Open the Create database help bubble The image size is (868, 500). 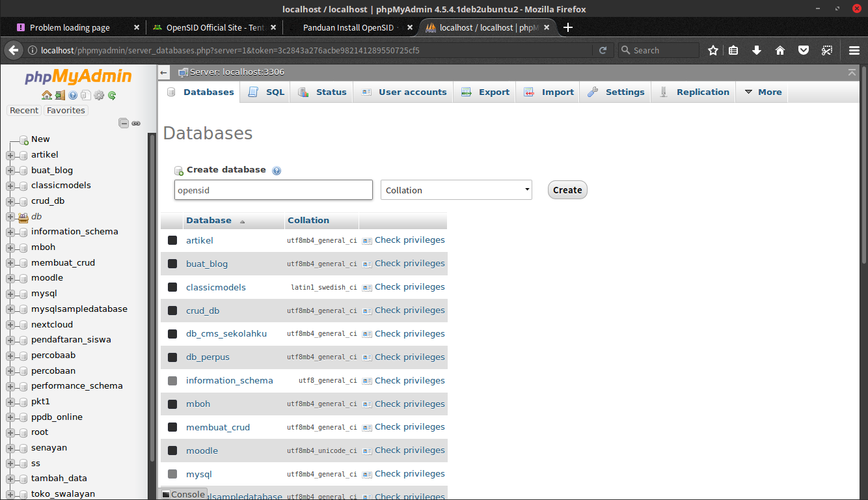277,170
